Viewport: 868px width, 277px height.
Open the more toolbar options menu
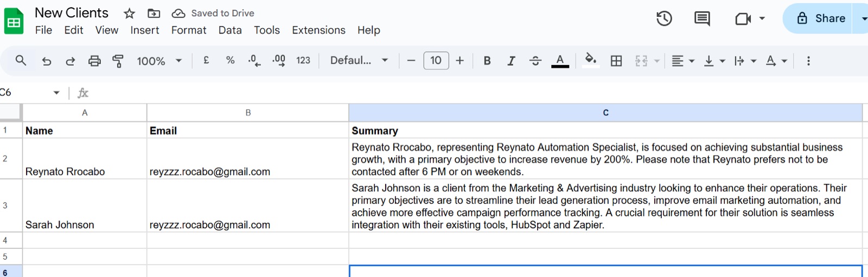(808, 61)
